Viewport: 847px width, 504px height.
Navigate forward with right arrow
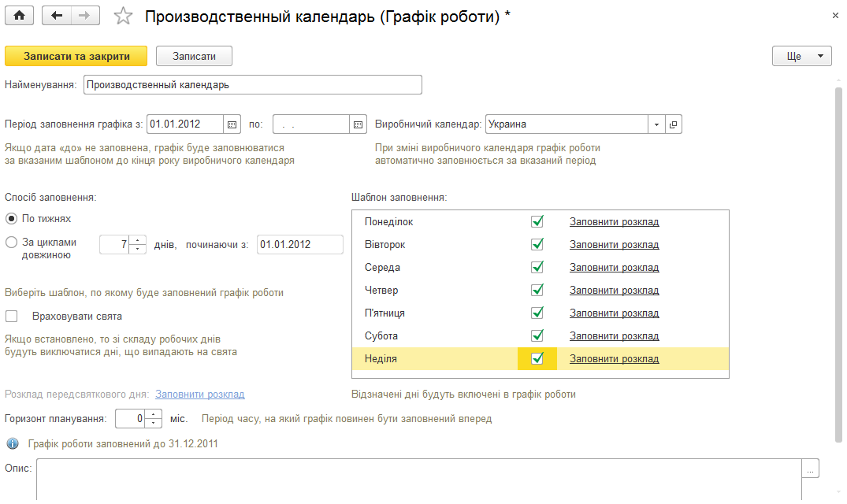click(x=85, y=16)
